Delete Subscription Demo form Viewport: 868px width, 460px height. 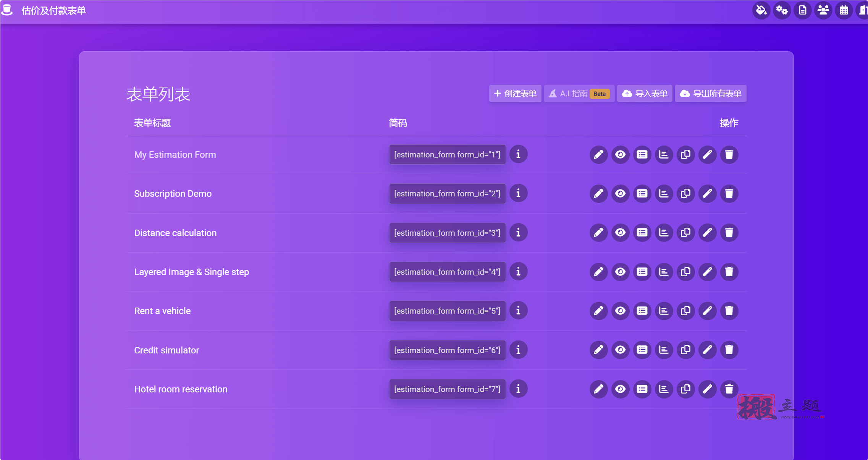pos(729,194)
